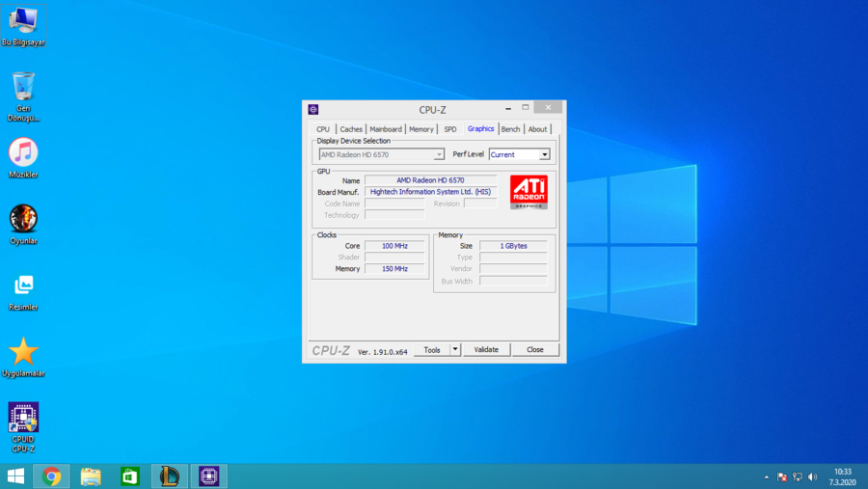Switch to the SPD tab
868x489 pixels.
(x=450, y=129)
